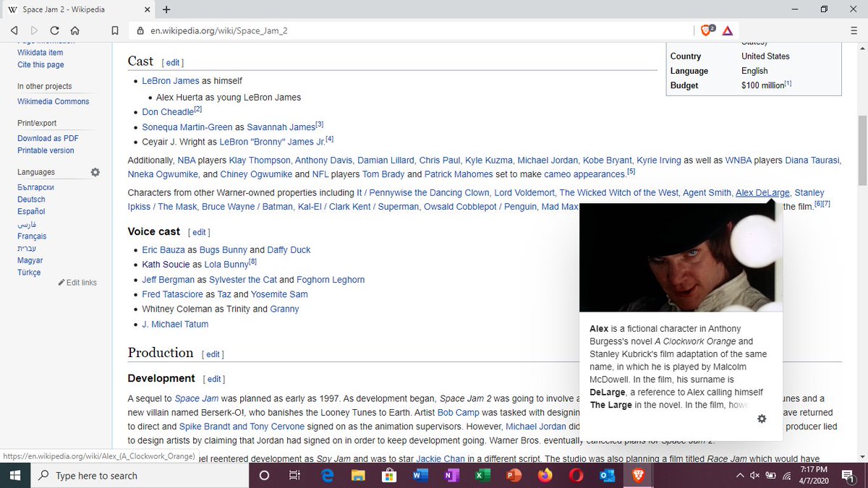Open Microsoft Store from taskbar
Viewport: 868px width, 488px height.
(389, 475)
